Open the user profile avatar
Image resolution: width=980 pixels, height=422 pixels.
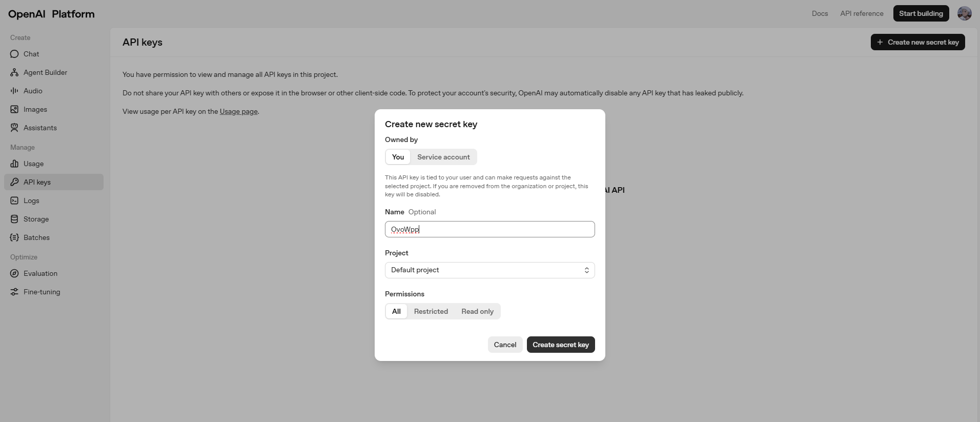(964, 13)
